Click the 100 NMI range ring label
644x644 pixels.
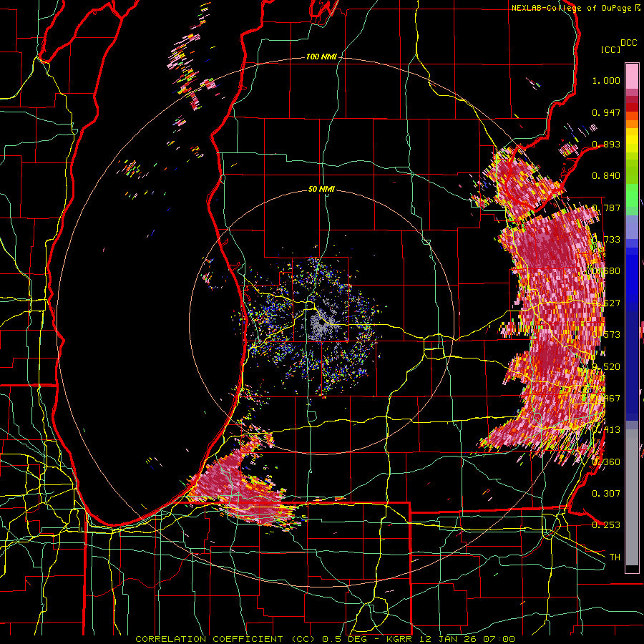click(321, 57)
